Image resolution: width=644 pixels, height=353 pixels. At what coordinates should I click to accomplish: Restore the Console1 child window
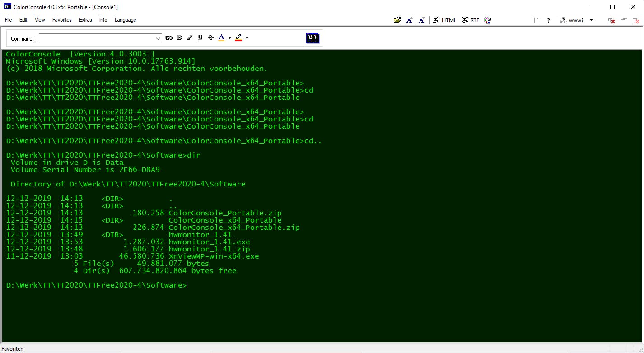[x=624, y=20]
